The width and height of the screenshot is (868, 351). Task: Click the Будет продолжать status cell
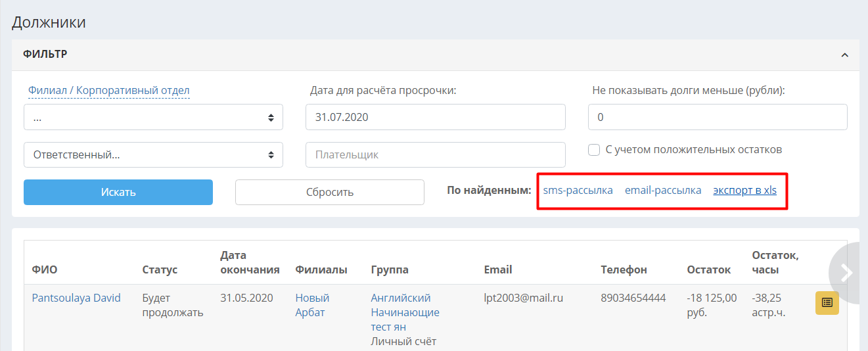tap(173, 305)
